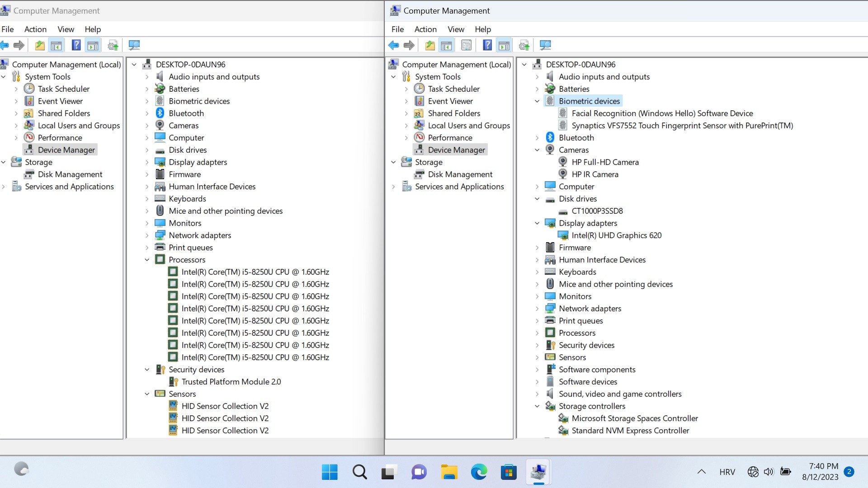868x488 pixels.
Task: Click volume icon in system tray
Action: pyautogui.click(x=769, y=472)
